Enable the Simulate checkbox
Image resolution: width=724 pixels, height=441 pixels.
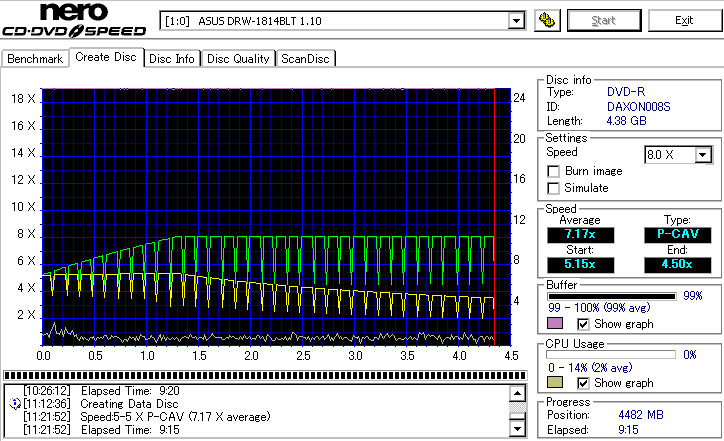[x=554, y=188]
